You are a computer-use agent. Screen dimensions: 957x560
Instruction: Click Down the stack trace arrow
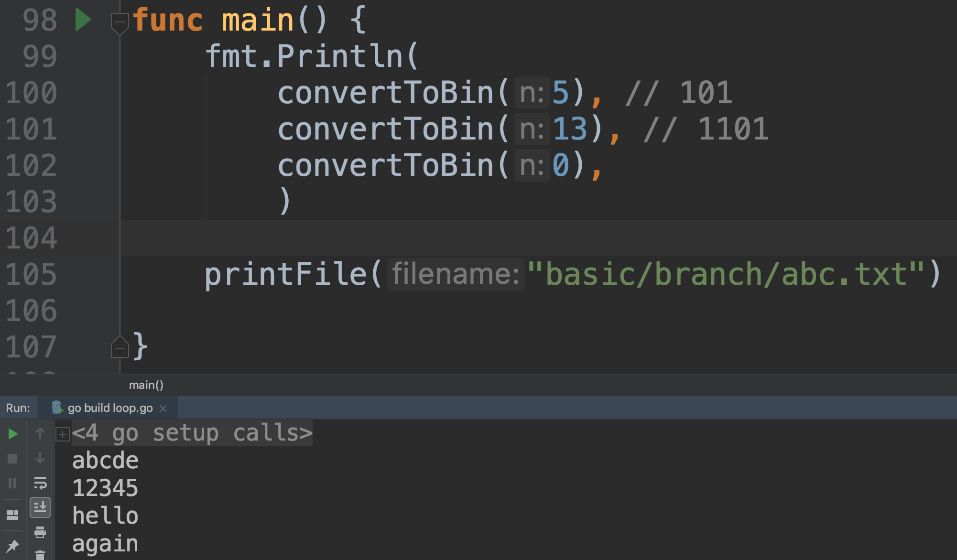point(40,458)
